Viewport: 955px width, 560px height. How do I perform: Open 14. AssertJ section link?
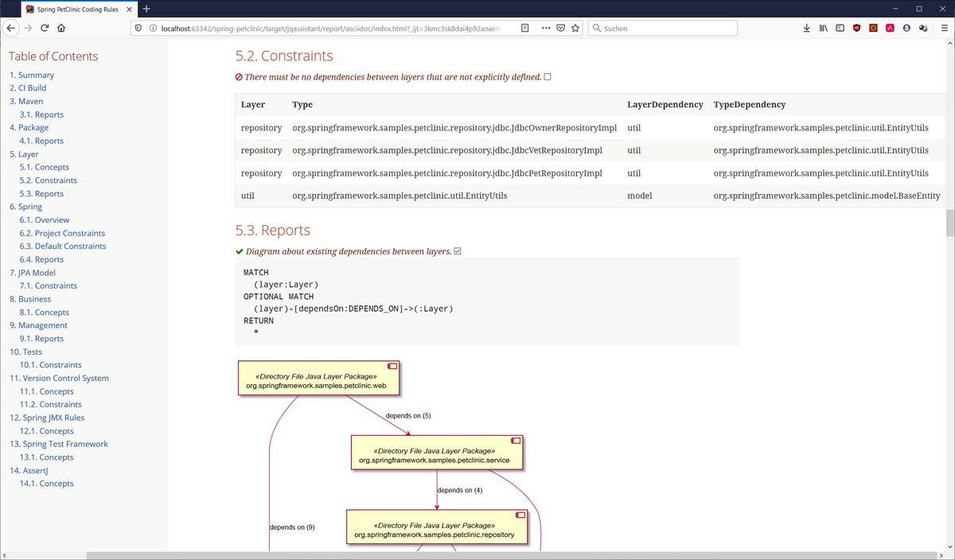29,470
